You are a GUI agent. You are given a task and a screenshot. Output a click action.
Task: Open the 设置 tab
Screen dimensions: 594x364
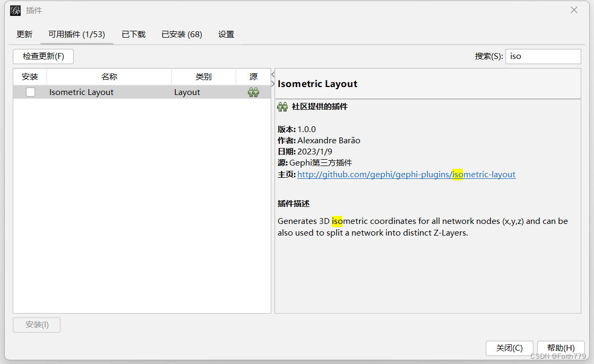coord(226,34)
